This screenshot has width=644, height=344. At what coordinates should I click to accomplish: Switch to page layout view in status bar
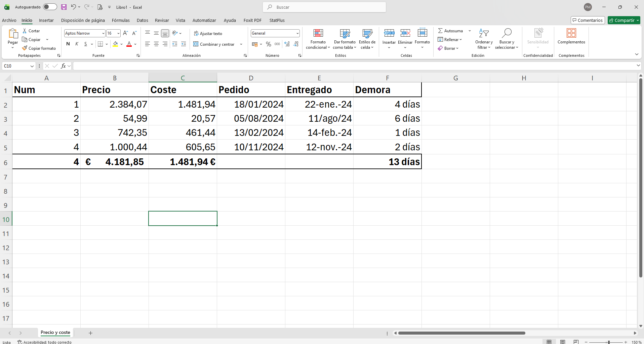pos(563,342)
